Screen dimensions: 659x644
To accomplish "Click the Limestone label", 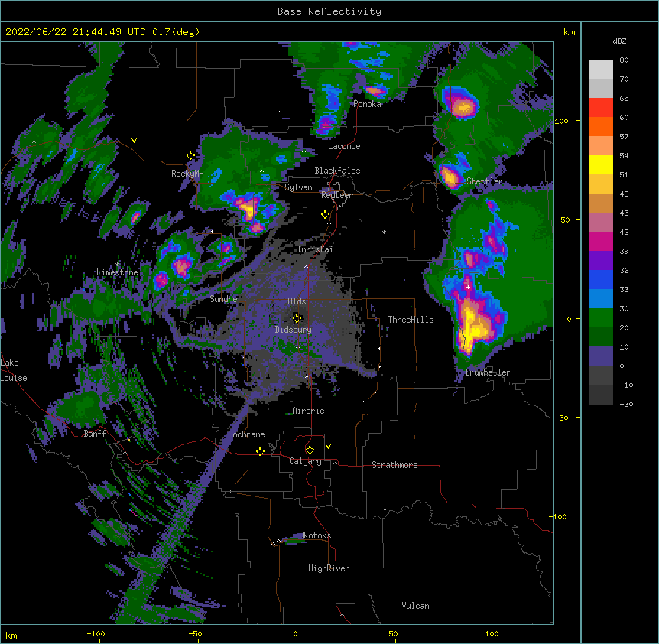I will point(117,272).
